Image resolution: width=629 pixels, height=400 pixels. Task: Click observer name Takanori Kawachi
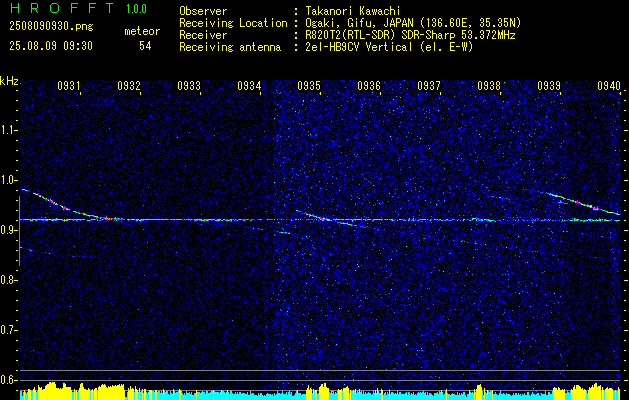353,11
